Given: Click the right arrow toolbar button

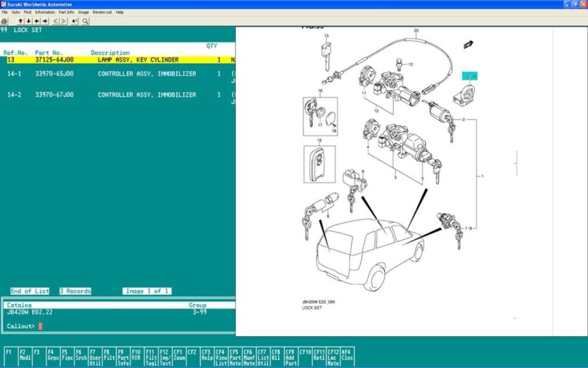Looking at the screenshot, I should pos(45,21).
